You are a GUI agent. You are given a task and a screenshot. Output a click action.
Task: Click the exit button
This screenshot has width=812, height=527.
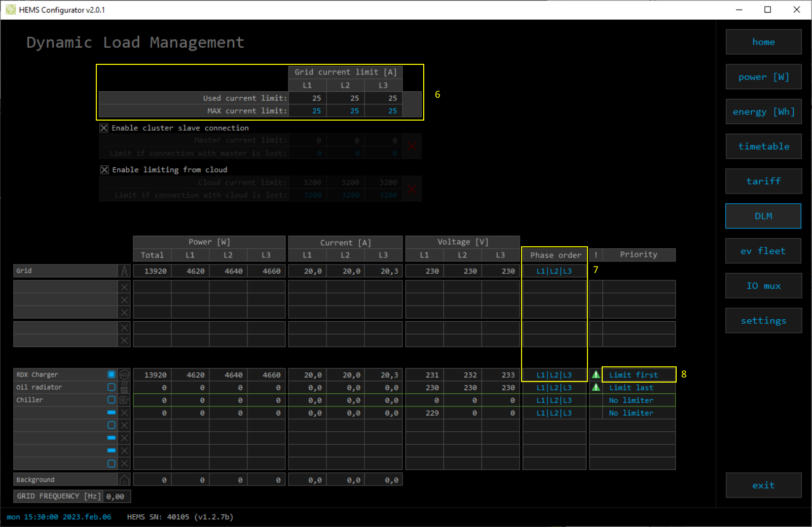(763, 485)
